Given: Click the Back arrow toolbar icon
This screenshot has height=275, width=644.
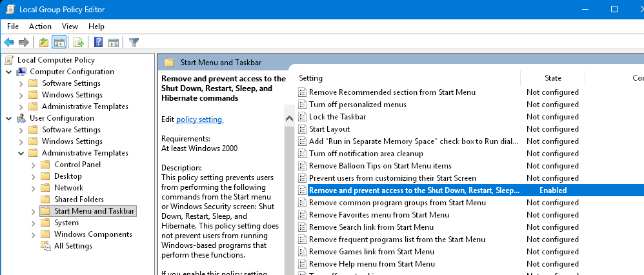Looking at the screenshot, I should [x=9, y=43].
